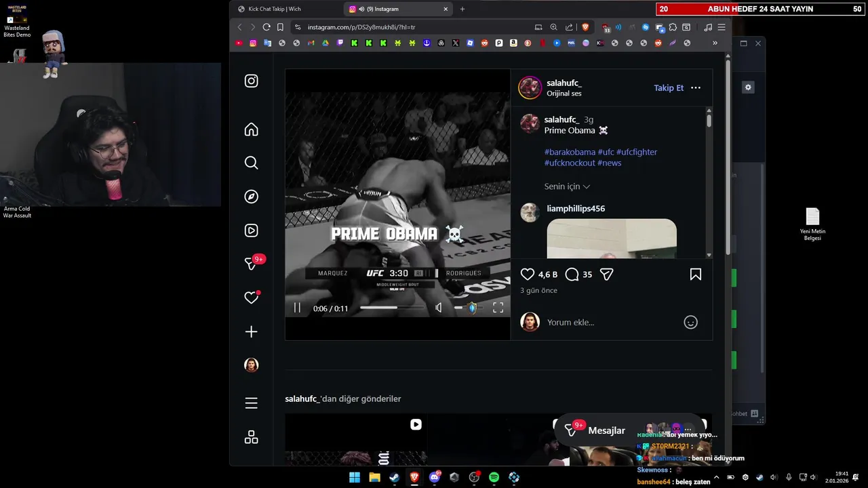
Task: Switch to Kick Chat Takip tab
Action: pyautogui.click(x=283, y=9)
